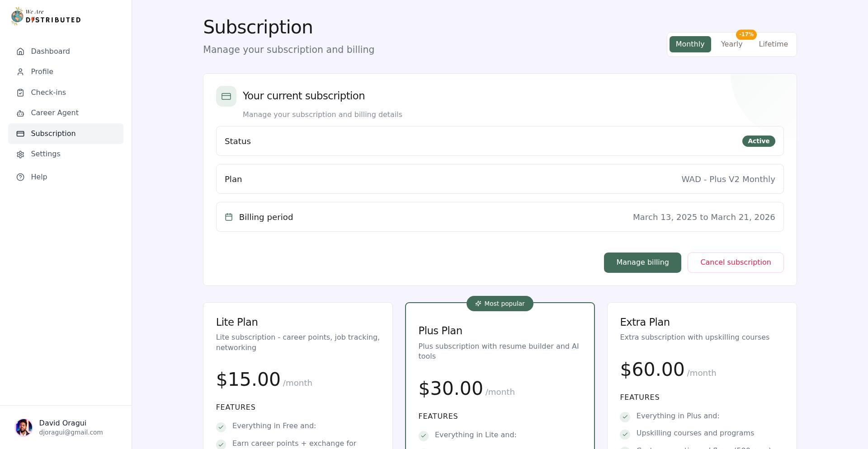Select the Subscription credit card icon
868x449 pixels.
click(20, 133)
